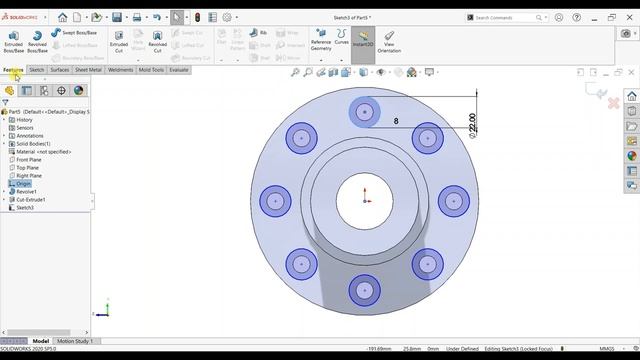This screenshot has width=640, height=360.
Task: Open dropdown arrow under Curves
Action: tap(342, 60)
